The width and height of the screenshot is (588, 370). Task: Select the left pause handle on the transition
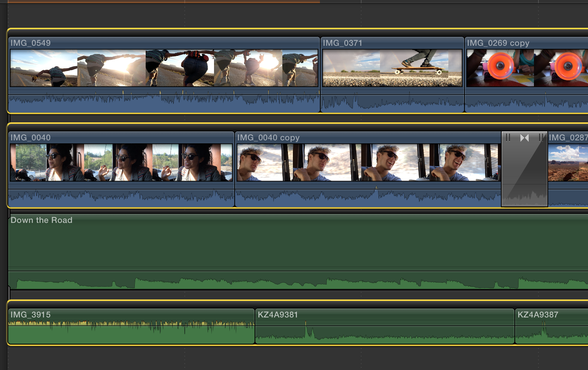click(x=508, y=138)
